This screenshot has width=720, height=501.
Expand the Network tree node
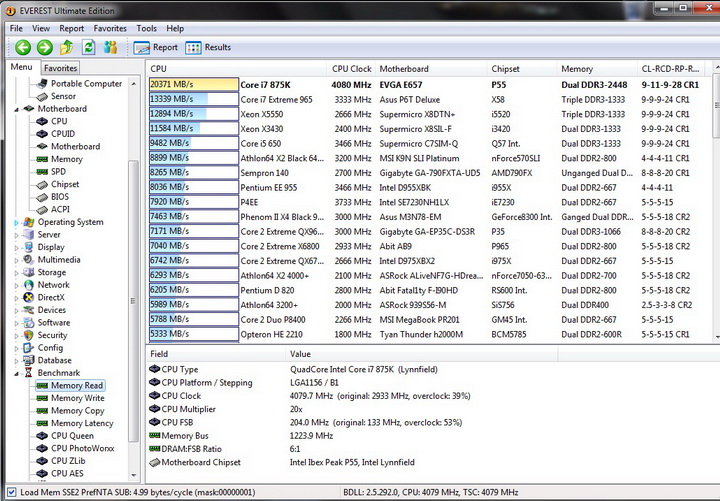coord(17,285)
